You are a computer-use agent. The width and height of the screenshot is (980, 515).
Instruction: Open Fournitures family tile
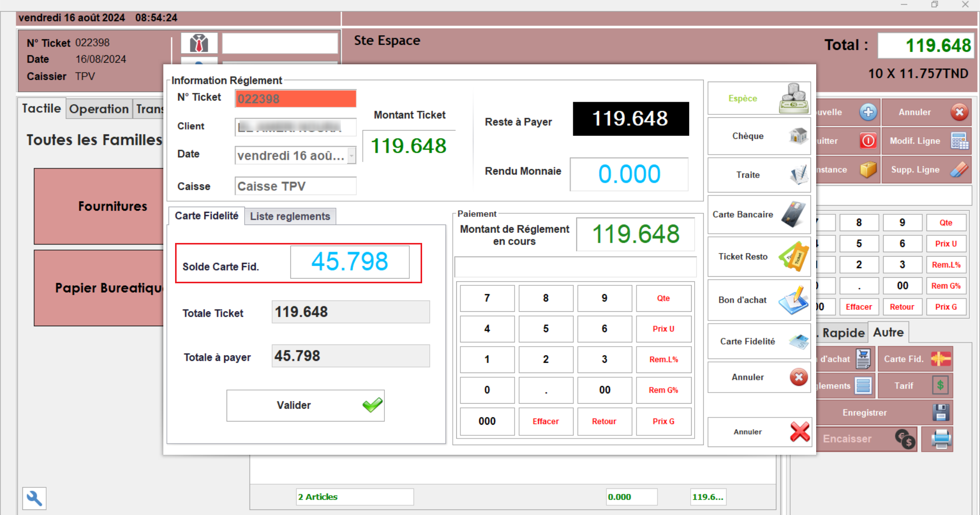[x=100, y=206]
